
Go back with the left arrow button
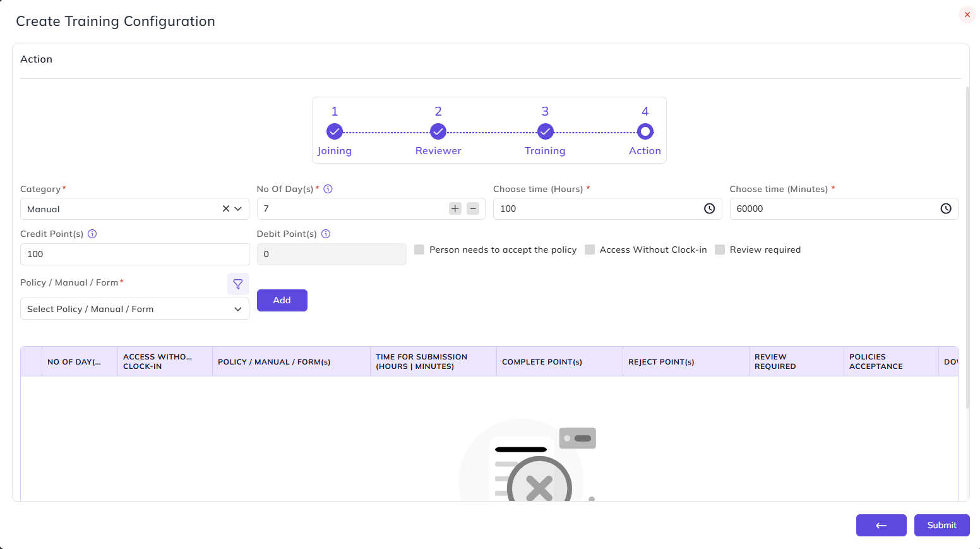(x=881, y=525)
